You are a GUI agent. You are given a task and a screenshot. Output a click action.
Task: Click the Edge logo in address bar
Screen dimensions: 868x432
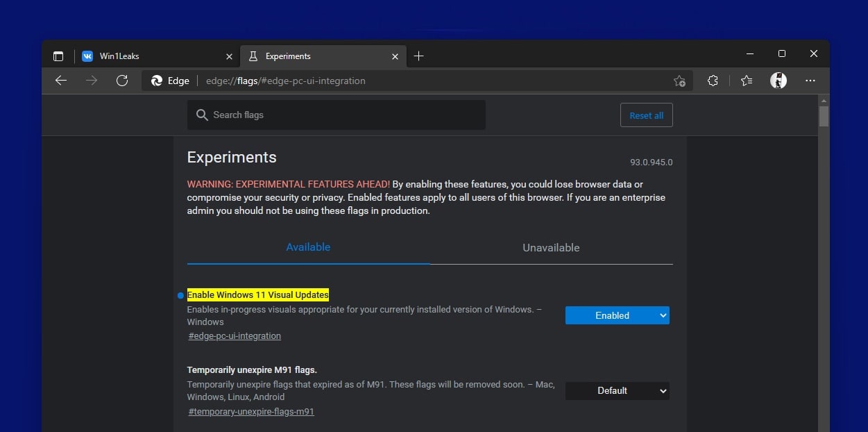(157, 81)
